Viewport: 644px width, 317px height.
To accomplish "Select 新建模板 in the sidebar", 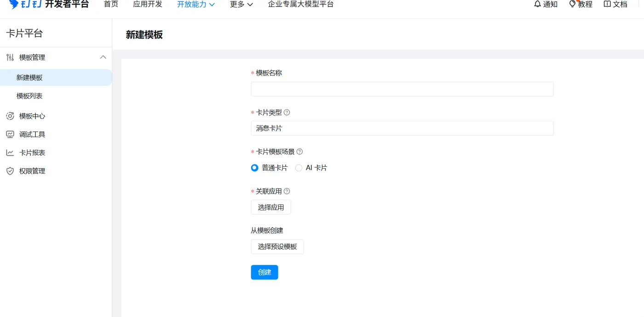I will pos(56,78).
